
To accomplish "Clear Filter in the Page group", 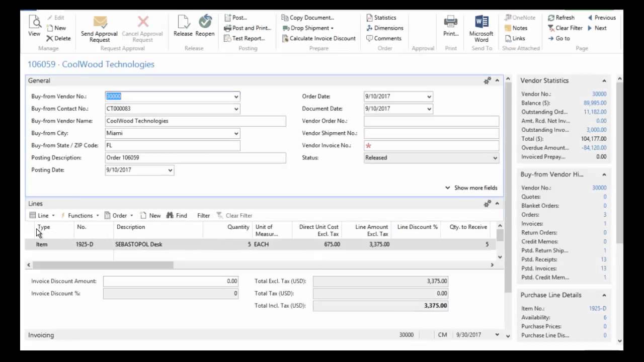I will (565, 28).
